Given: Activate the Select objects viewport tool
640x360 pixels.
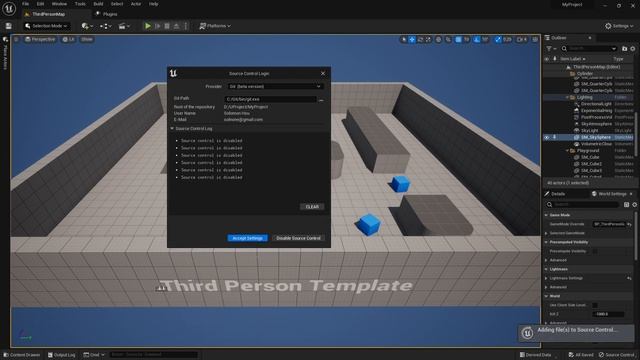Looking at the screenshot, I should [x=404, y=40].
